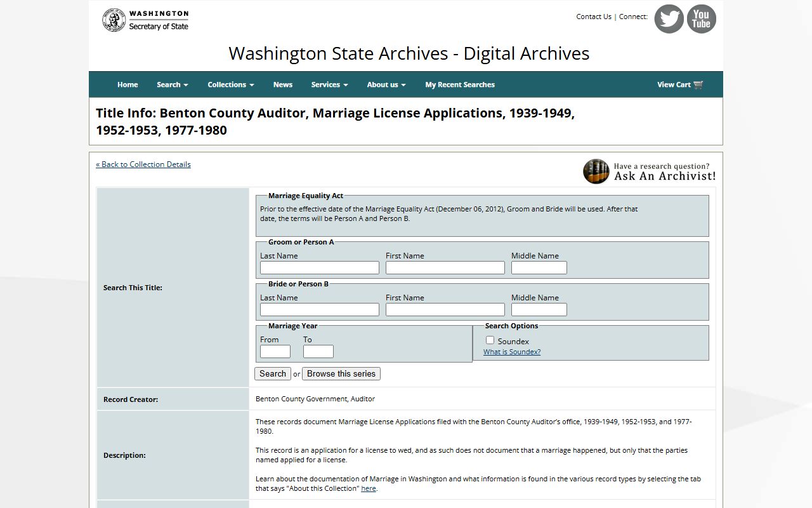
Task: Click Washington State Archives - Digital Archives heading
Action: (x=409, y=53)
